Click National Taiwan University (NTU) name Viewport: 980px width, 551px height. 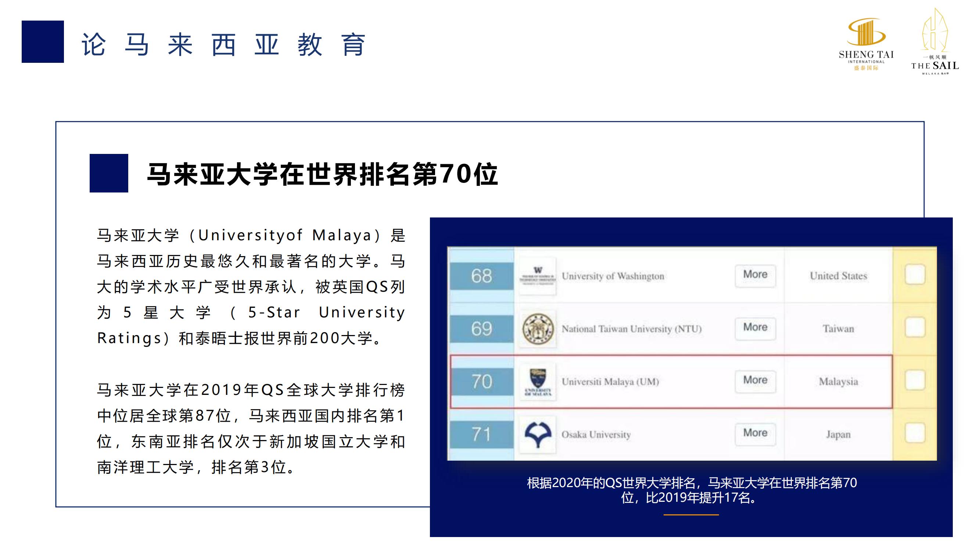point(632,329)
